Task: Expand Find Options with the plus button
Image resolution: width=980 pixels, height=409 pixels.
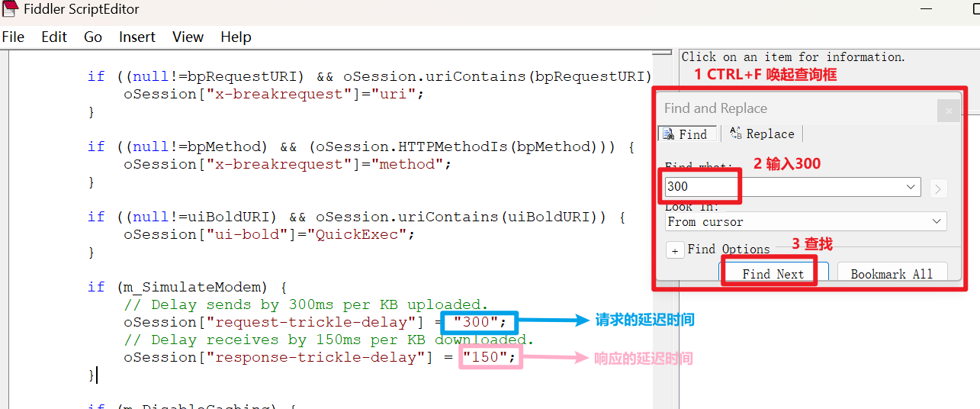Action: point(675,250)
